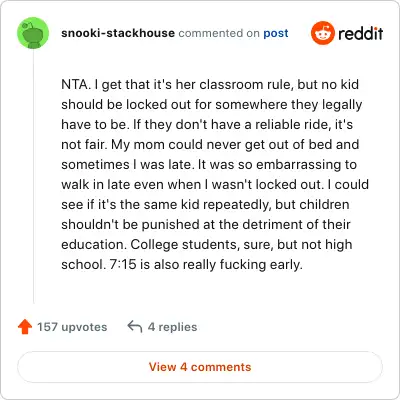Image resolution: width=400 pixels, height=400 pixels.
Task: Click the 157 upvotes count
Action: (72, 327)
